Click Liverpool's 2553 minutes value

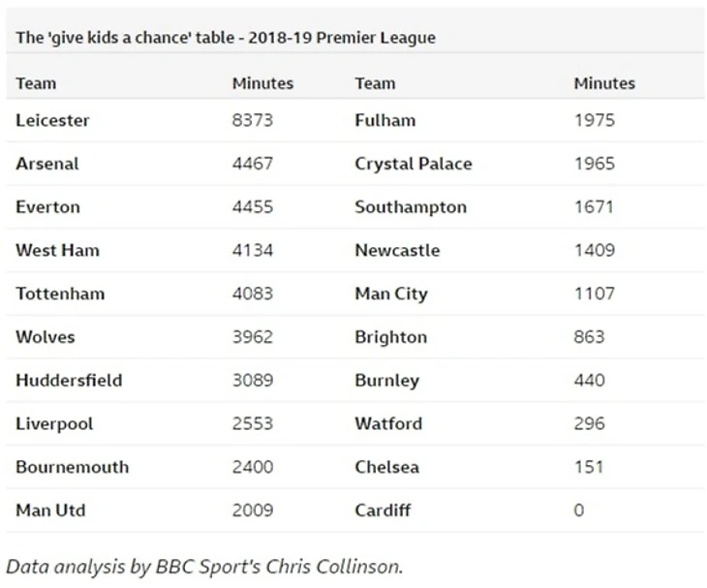pyautogui.click(x=253, y=423)
